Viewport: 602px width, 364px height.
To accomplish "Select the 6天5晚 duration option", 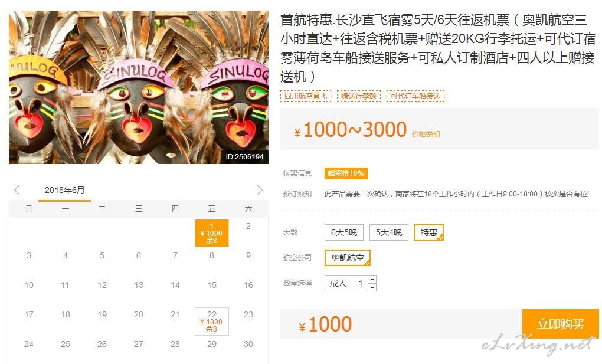I will click(x=344, y=232).
